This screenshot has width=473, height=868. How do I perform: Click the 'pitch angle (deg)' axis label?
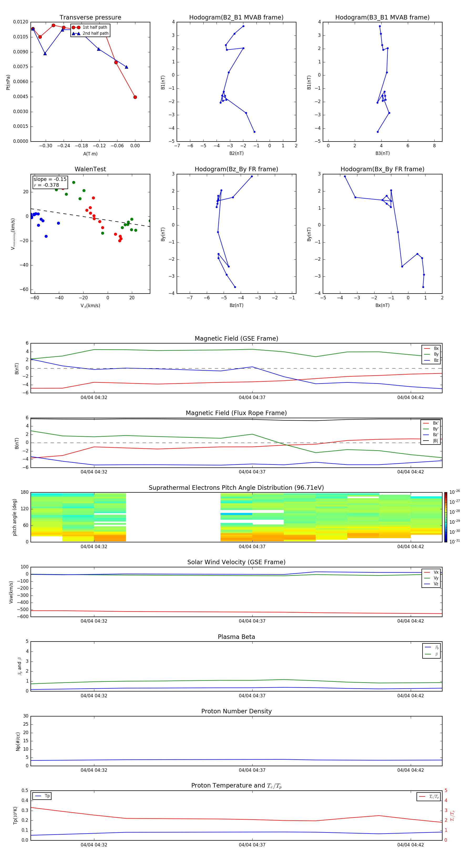click(14, 517)
